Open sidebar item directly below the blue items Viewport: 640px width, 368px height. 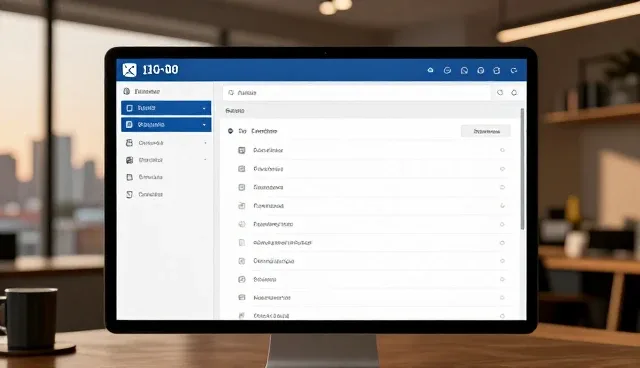166,143
